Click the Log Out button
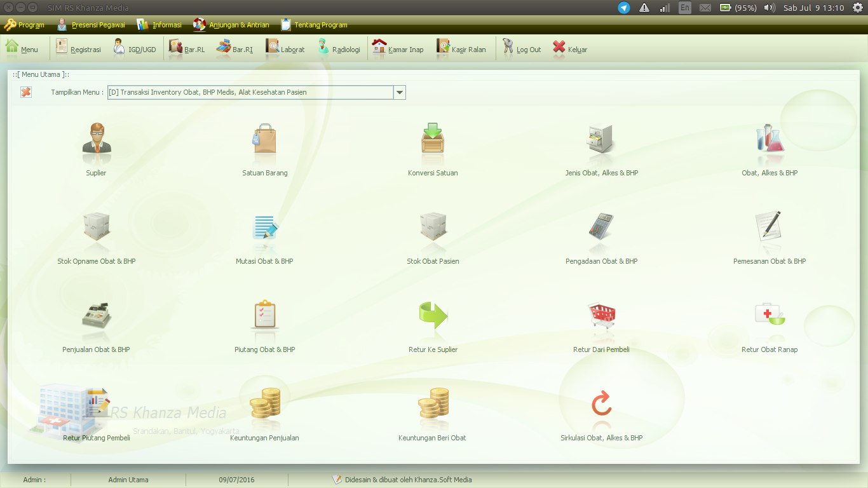Screen dimensions: 868x488 (522, 48)
